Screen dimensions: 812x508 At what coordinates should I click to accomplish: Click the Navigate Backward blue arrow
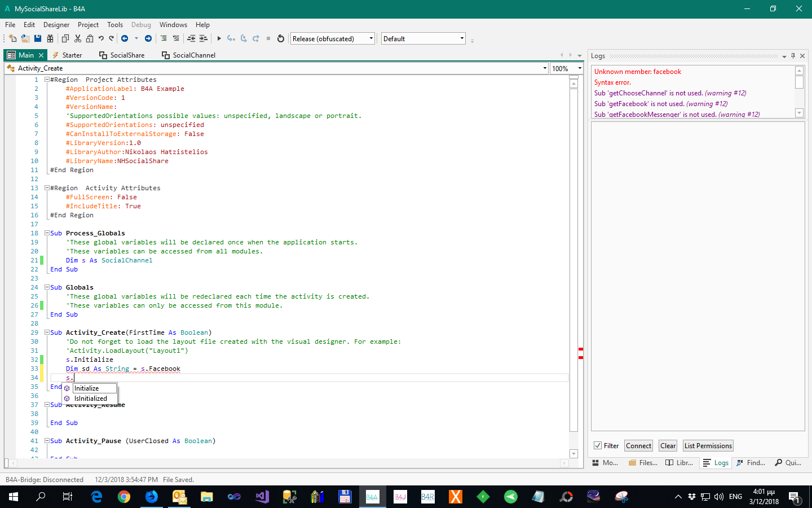tap(125, 38)
